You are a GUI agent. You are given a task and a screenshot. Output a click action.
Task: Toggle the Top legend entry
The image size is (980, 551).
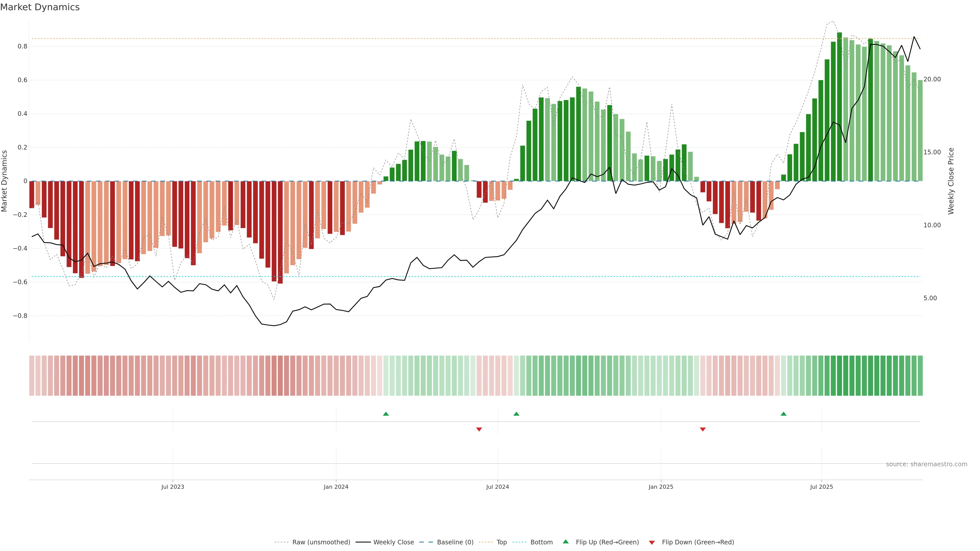(x=501, y=542)
